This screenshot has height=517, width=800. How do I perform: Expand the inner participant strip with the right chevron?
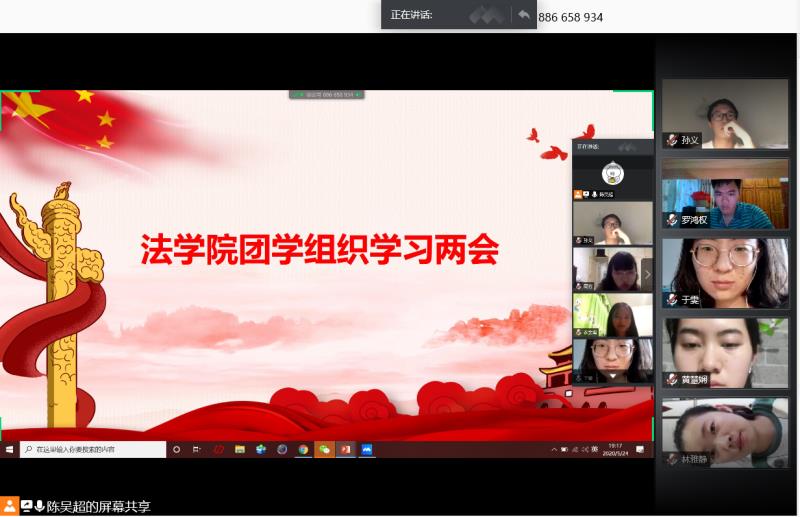pos(647,273)
